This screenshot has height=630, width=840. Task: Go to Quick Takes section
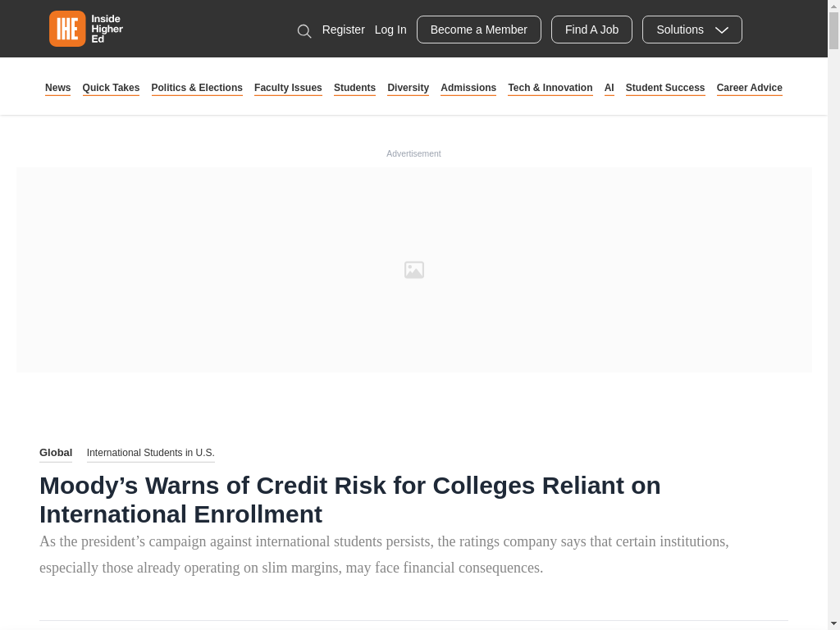111,88
